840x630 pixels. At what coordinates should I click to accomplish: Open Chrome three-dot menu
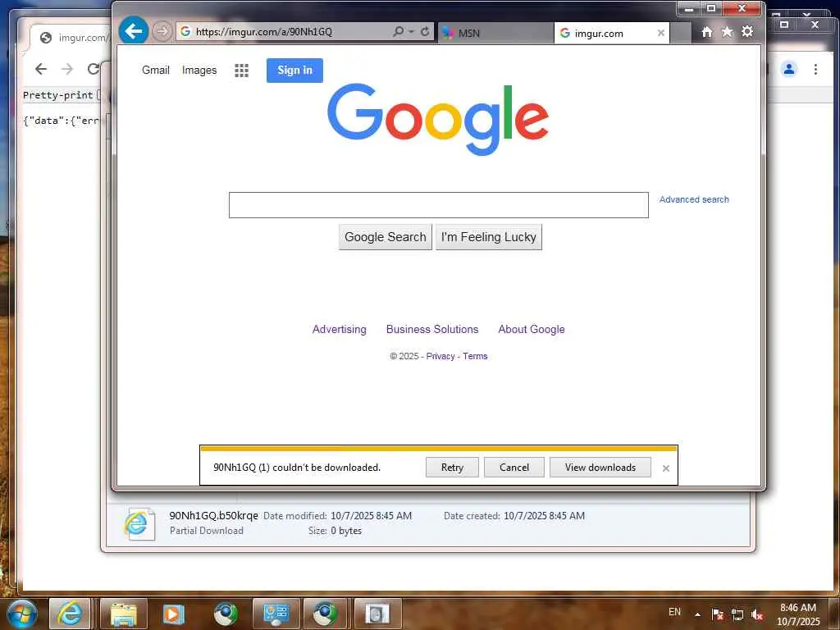coord(815,69)
